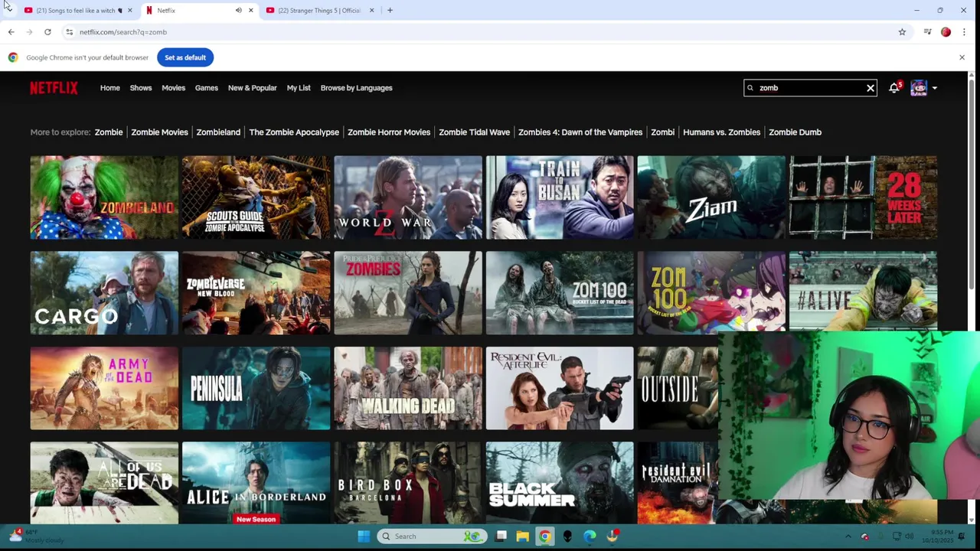The image size is (980, 551).
Task: Open Scouts Guide to the Zombie Apocalypse
Action: coord(256,197)
